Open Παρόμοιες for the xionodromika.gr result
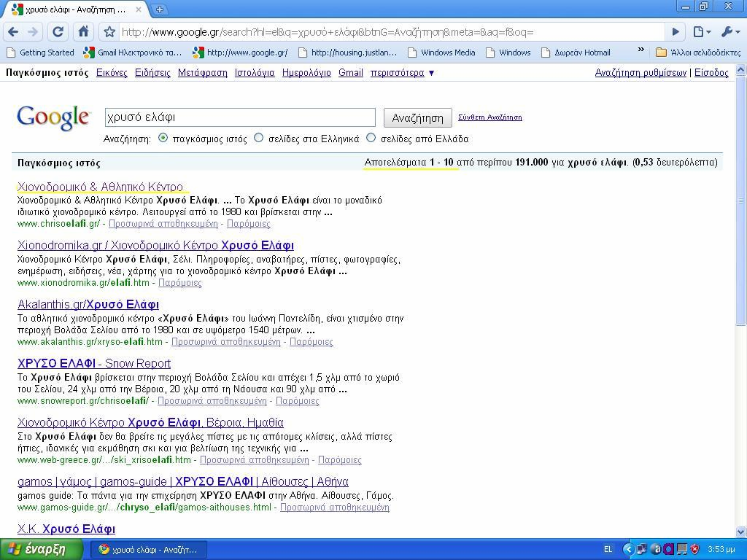The image size is (747, 560). [180, 283]
